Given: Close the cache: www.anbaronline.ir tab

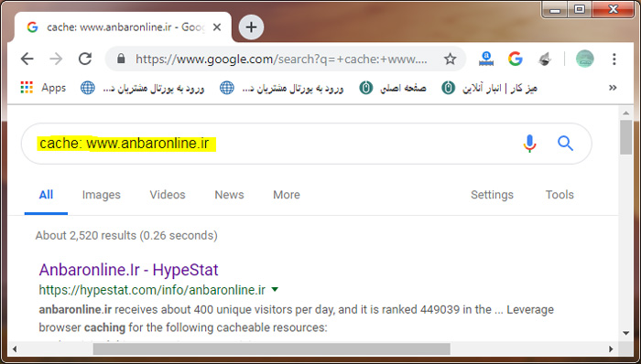Looking at the screenshot, I should tap(217, 27).
